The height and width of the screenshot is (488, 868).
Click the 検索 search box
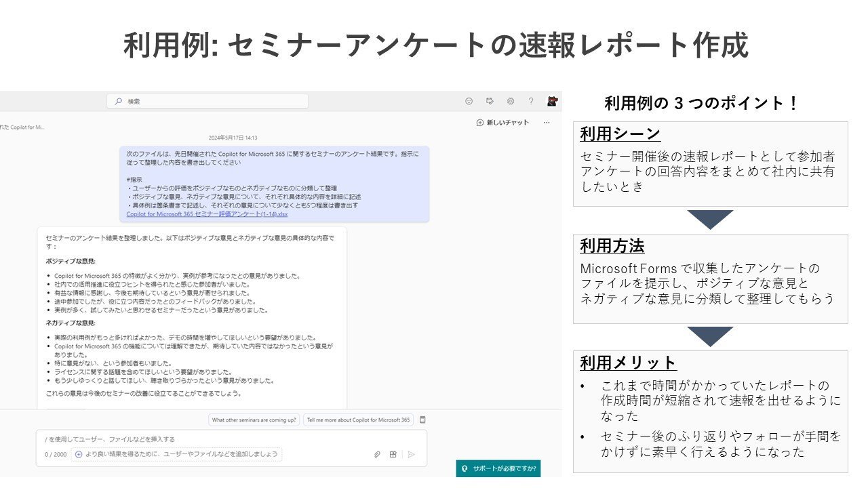[x=208, y=101]
